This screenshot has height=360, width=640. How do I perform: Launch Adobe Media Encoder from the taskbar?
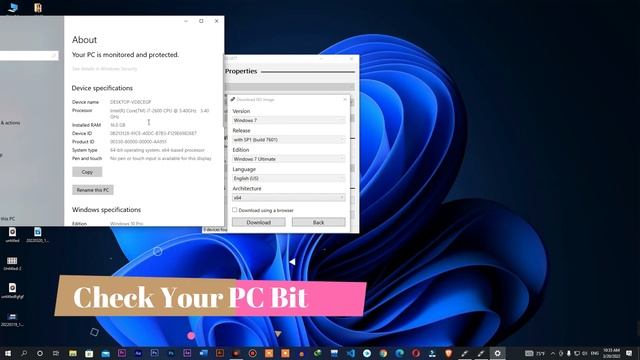click(138, 353)
